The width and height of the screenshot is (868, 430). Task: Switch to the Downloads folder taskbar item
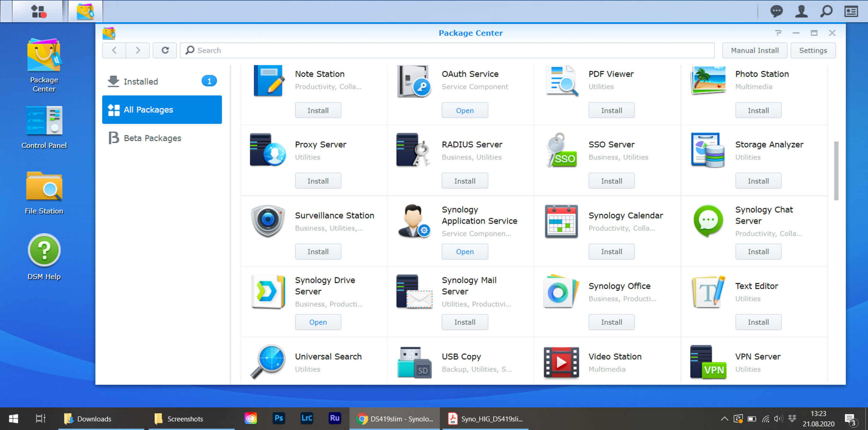tap(101, 418)
